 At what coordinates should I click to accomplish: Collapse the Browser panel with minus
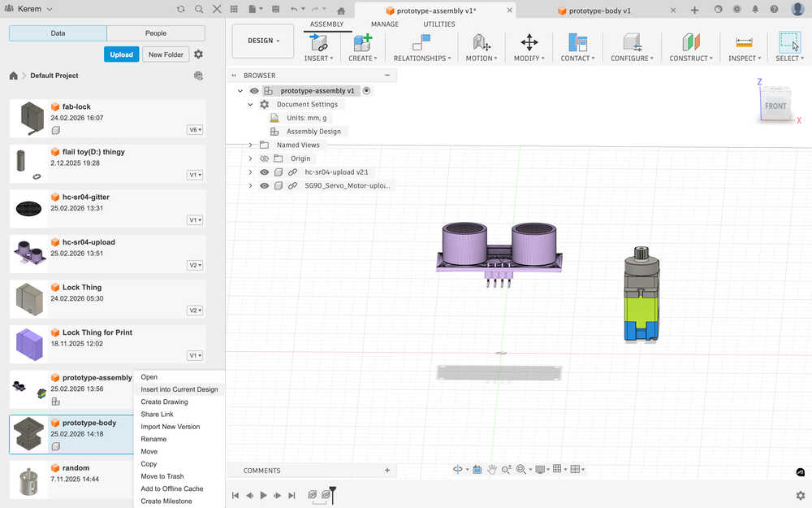387,75
